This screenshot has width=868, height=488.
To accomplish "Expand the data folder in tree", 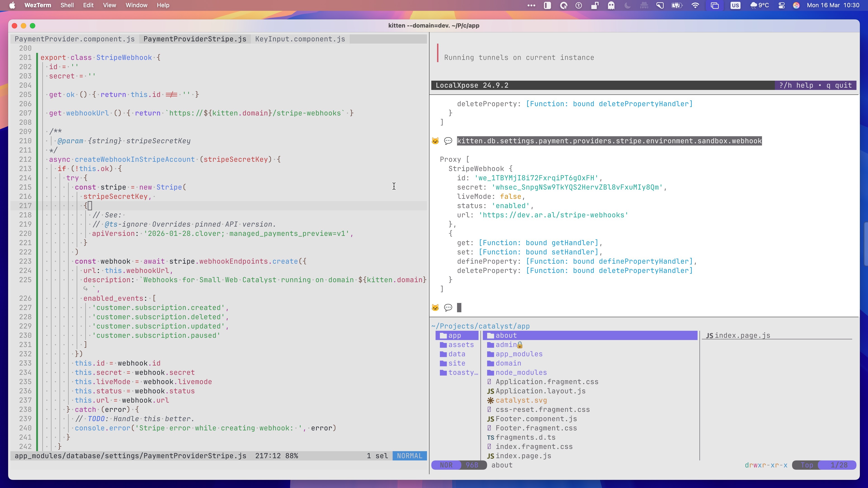I will click(457, 354).
